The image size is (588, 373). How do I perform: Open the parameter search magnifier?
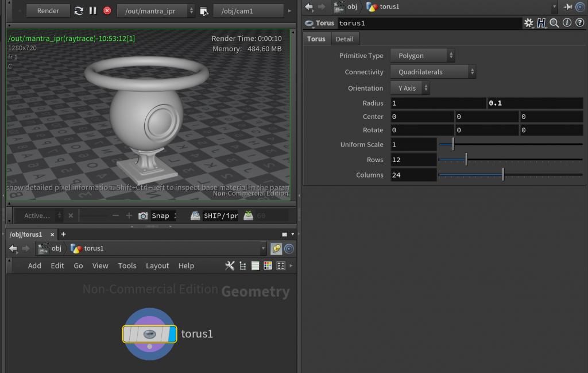(x=554, y=23)
